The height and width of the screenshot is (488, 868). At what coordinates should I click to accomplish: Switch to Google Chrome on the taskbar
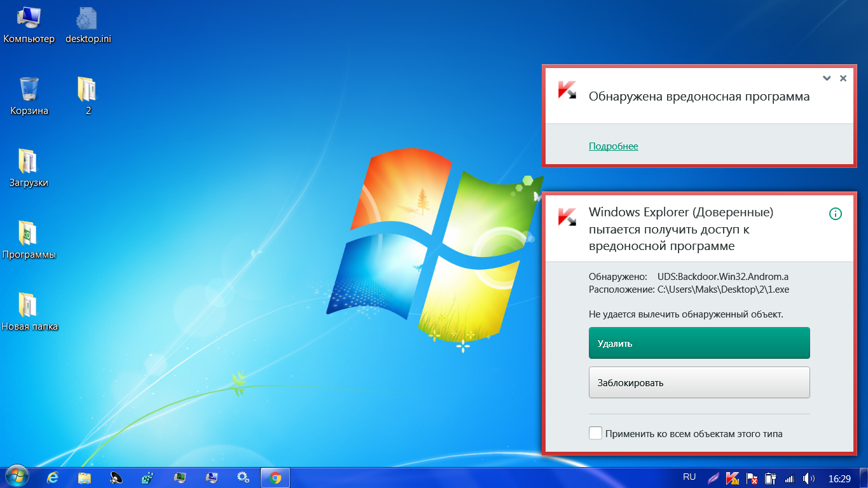pyautogui.click(x=275, y=477)
